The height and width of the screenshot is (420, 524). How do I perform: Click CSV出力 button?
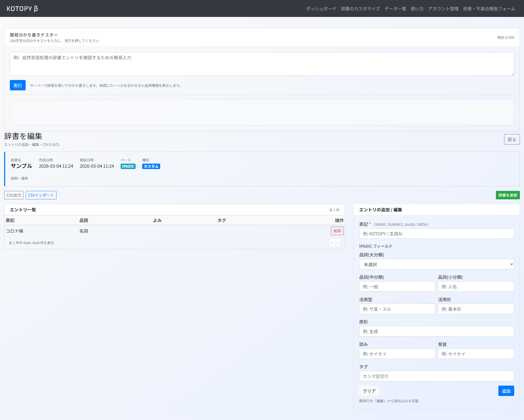point(14,195)
